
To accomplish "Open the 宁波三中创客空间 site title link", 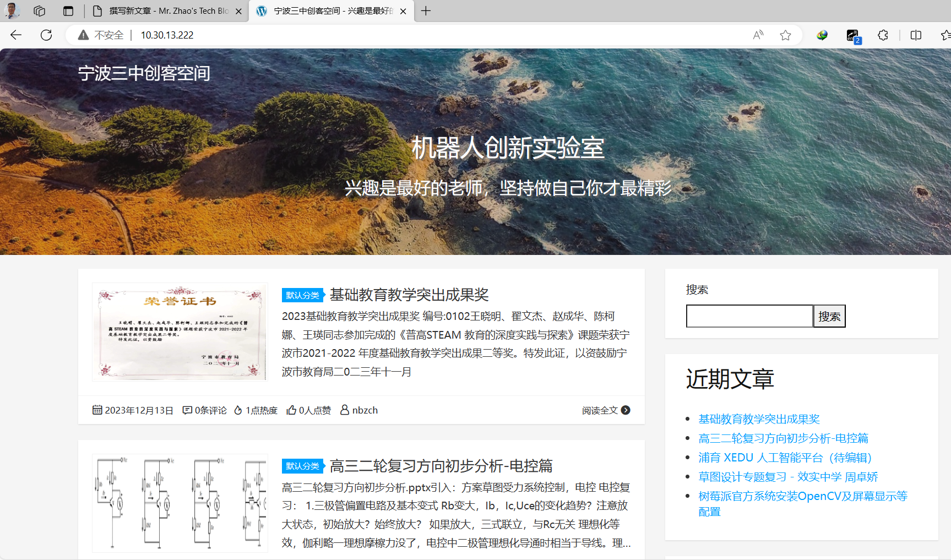I will [x=144, y=73].
